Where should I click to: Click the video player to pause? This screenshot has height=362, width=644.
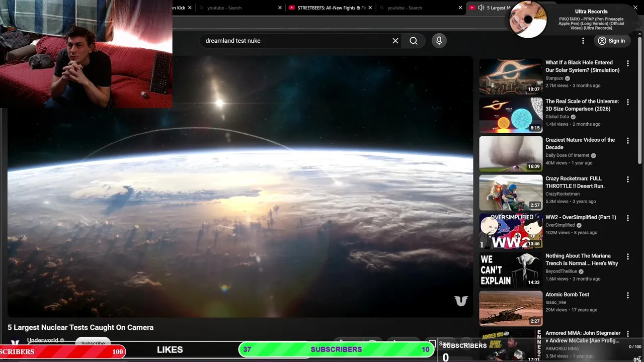tap(240, 187)
